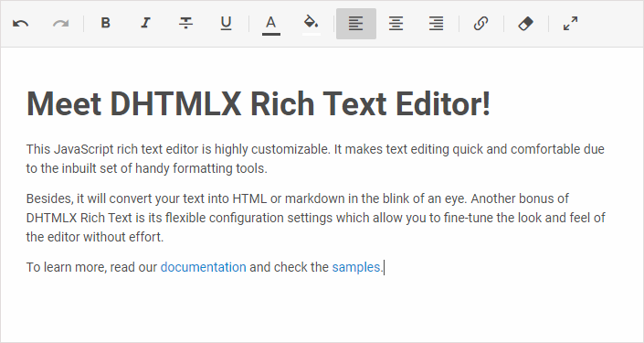The width and height of the screenshot is (644, 343).
Task: Click the Undo arrow icon
Action: click(x=20, y=24)
